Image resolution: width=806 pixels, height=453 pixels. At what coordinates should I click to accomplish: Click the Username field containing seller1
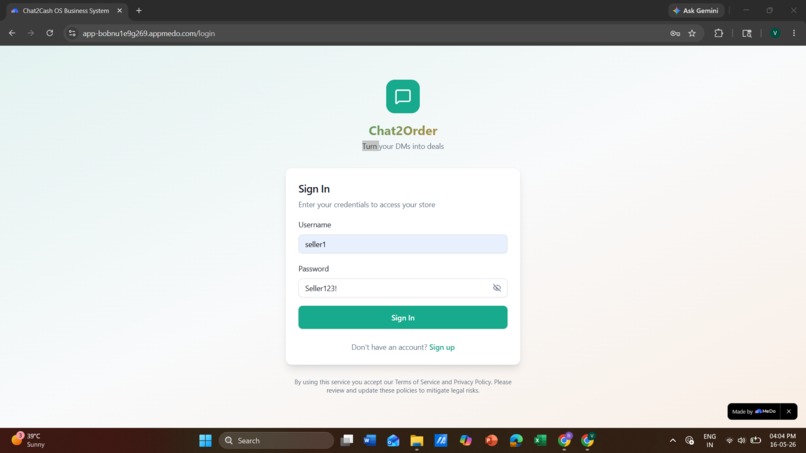coord(402,244)
